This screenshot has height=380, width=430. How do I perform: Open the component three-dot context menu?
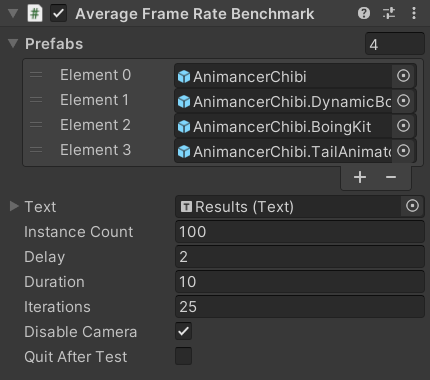pyautogui.click(x=414, y=14)
